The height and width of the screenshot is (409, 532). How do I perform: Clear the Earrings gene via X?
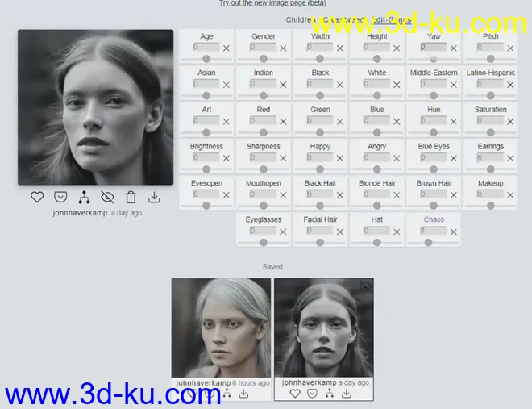click(510, 158)
